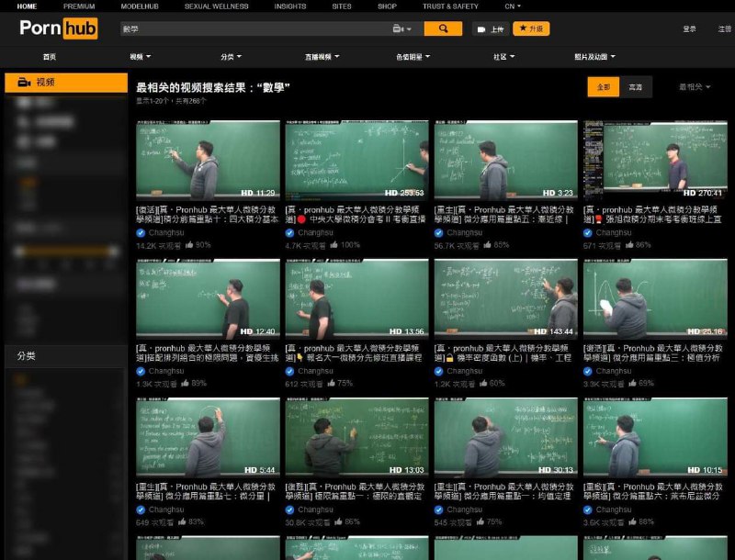Expand the 分类 menu in the navigation bar
The image size is (735, 560).
click(x=232, y=57)
